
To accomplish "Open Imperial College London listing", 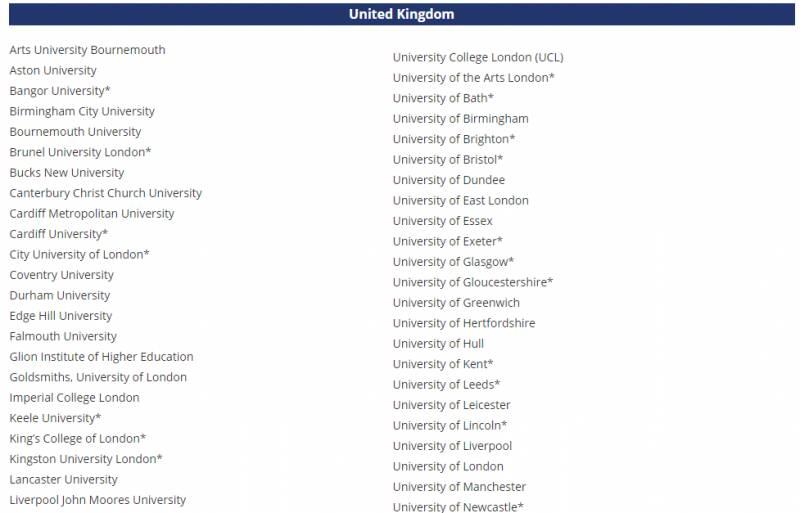I will [74, 397].
